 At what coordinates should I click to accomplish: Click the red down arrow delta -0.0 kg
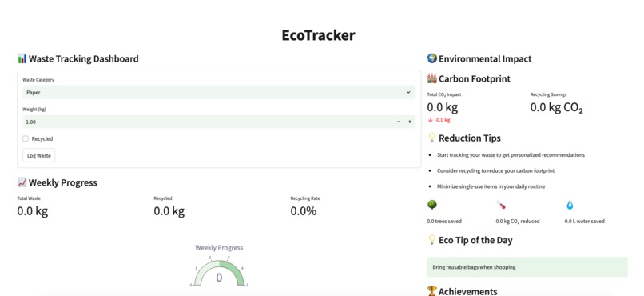(x=439, y=120)
